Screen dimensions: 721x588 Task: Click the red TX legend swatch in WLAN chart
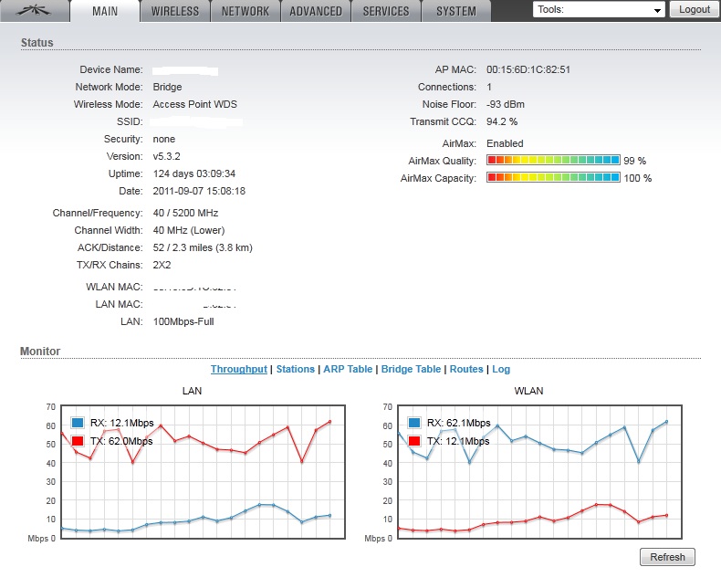coord(414,441)
